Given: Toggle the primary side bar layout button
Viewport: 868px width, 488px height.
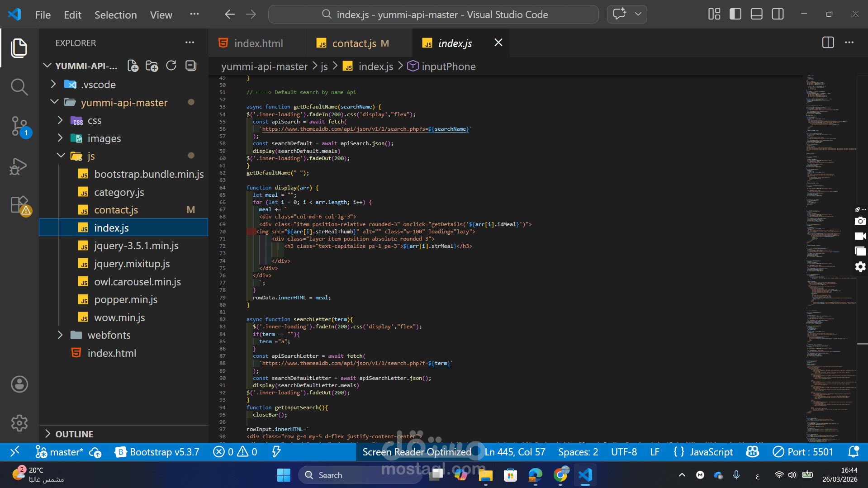Looking at the screenshot, I should [735, 14].
